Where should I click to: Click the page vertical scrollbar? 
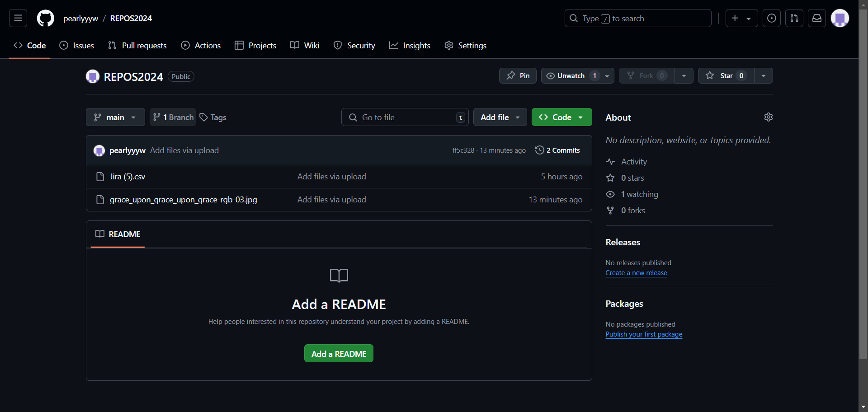(863, 181)
